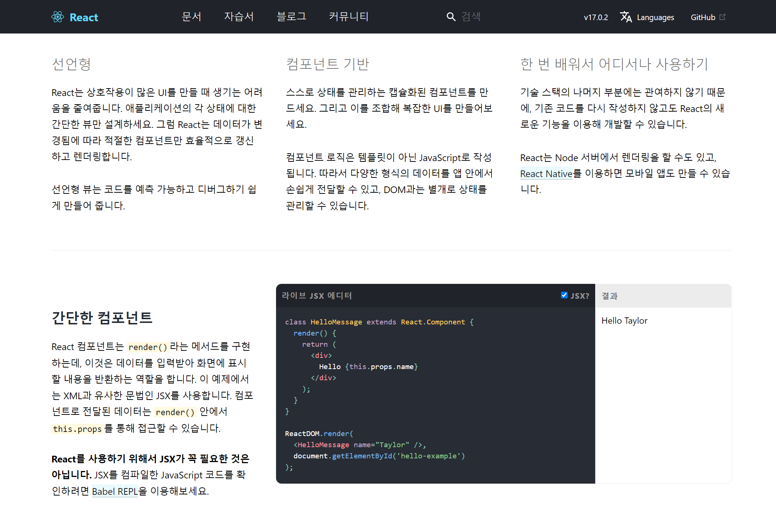The height and width of the screenshot is (532, 776).
Task: Follow the React Native link
Action: 546,174
